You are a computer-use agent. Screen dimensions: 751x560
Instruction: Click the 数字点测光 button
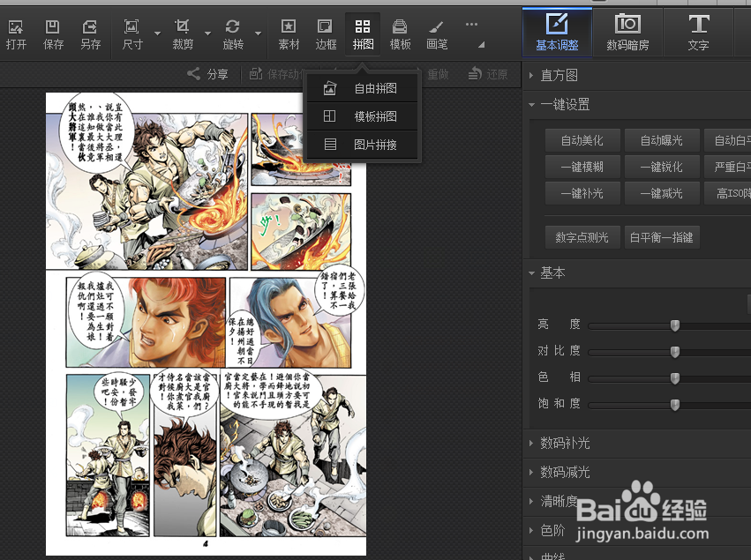click(x=582, y=237)
